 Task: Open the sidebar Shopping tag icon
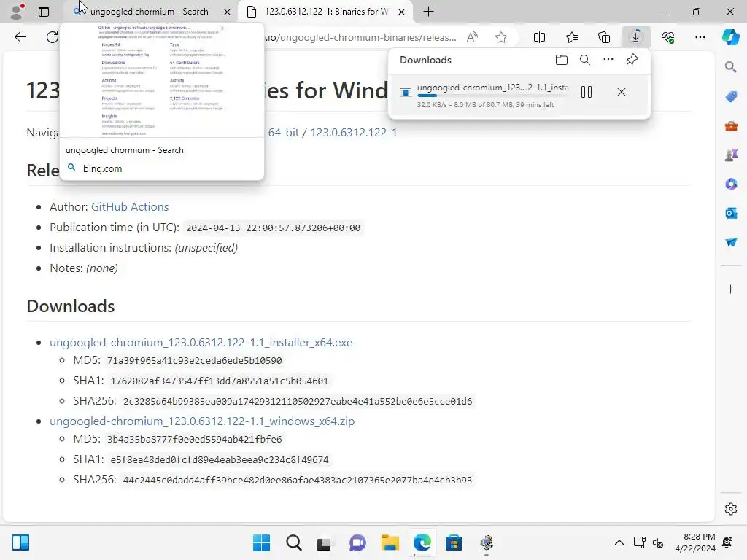tap(731, 97)
